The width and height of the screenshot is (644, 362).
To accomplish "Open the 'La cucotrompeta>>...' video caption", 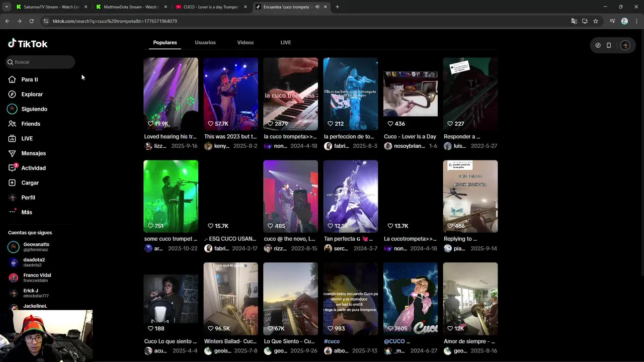I will click(x=410, y=239).
